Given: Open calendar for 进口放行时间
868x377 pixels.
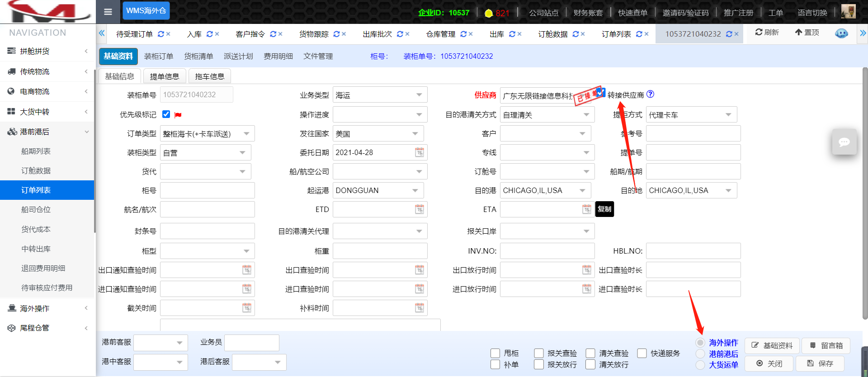Looking at the screenshot, I should point(587,289).
